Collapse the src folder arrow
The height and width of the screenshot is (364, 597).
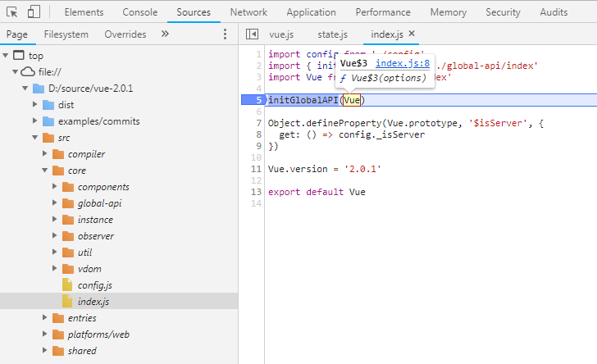tap(35, 138)
